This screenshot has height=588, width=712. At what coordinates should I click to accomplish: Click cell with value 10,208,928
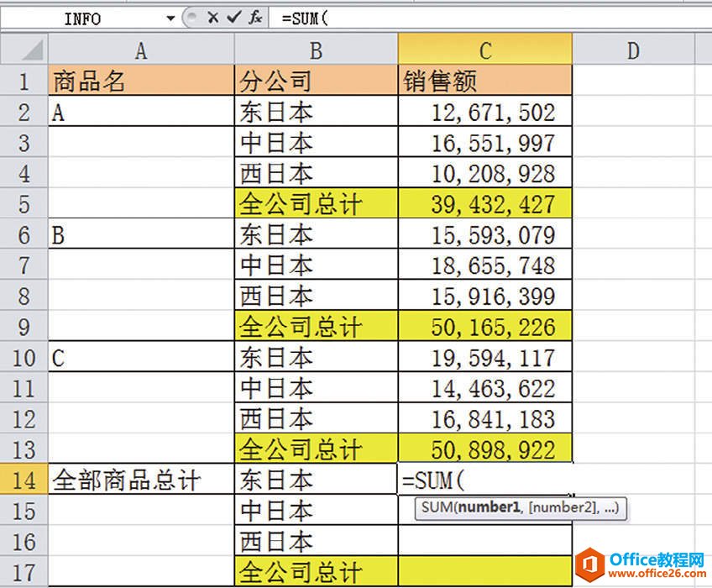[x=485, y=173]
